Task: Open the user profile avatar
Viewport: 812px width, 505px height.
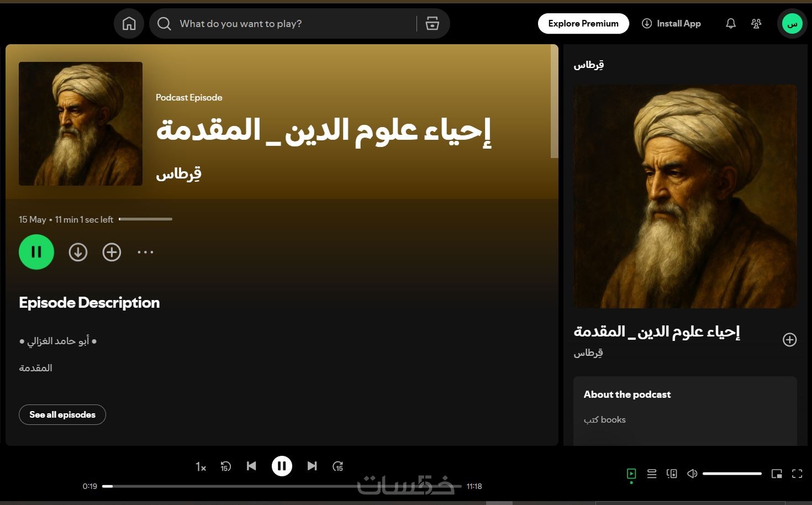Action: [x=792, y=24]
